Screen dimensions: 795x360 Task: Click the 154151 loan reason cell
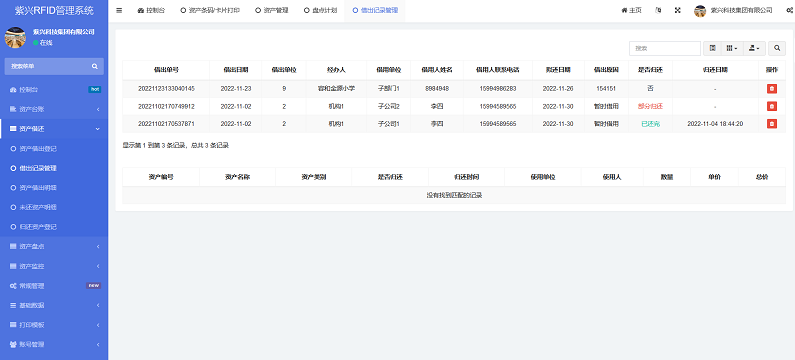click(x=606, y=89)
